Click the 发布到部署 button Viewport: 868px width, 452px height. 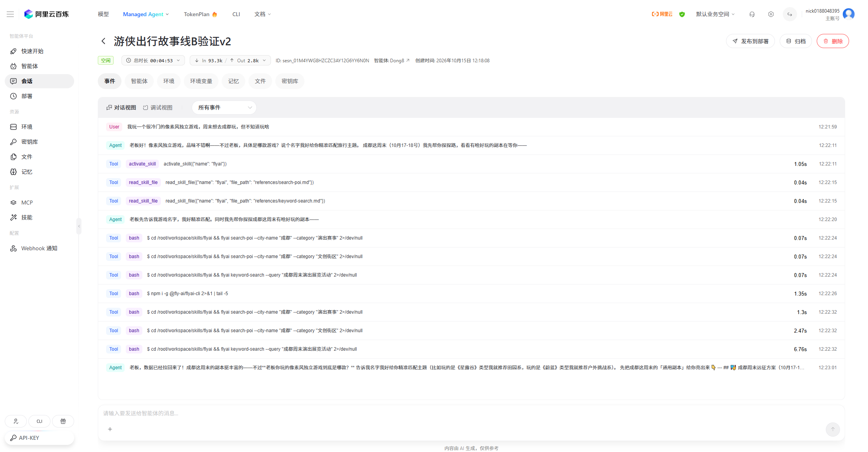click(750, 41)
